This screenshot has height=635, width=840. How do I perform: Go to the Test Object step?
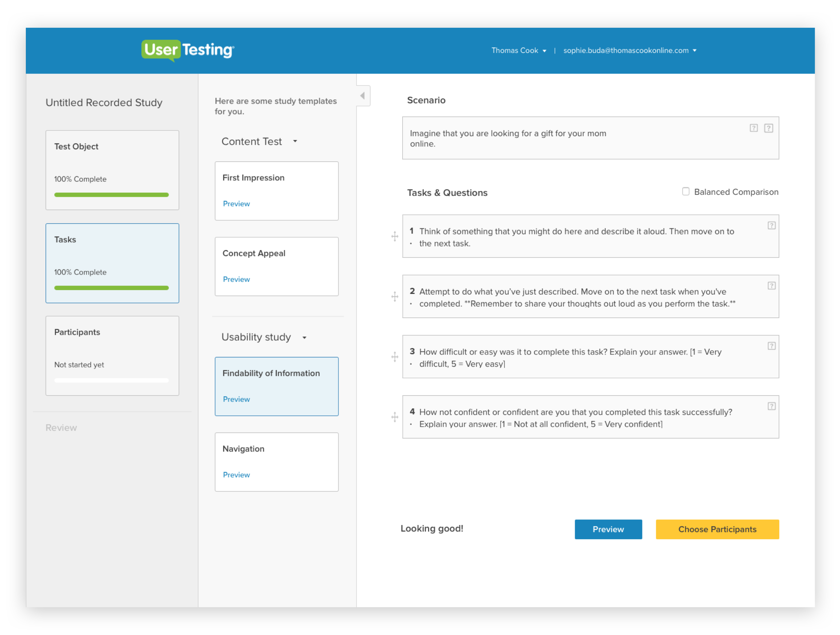[112, 170]
